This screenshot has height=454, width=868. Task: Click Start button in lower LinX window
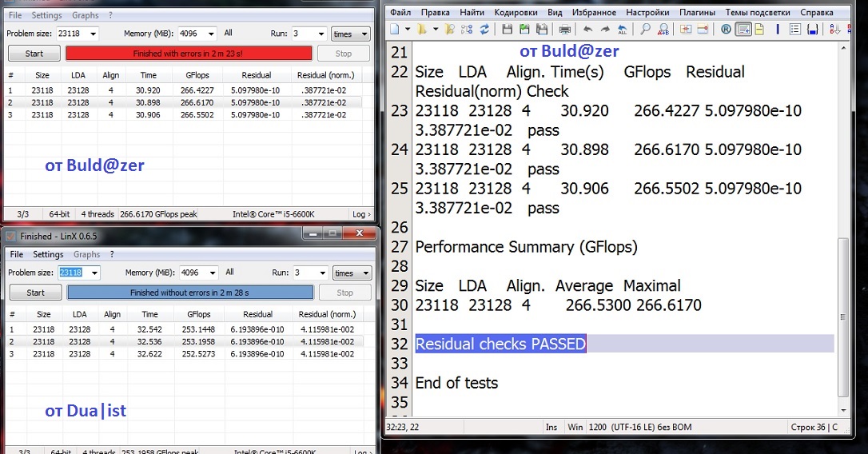tap(36, 293)
